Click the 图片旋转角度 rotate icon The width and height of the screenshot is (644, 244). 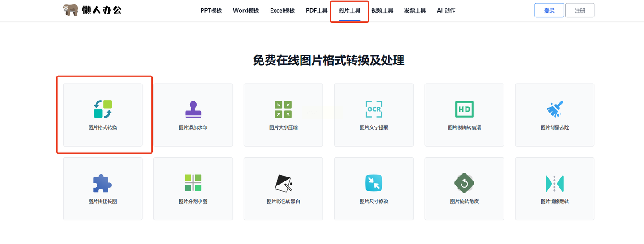pos(464,183)
